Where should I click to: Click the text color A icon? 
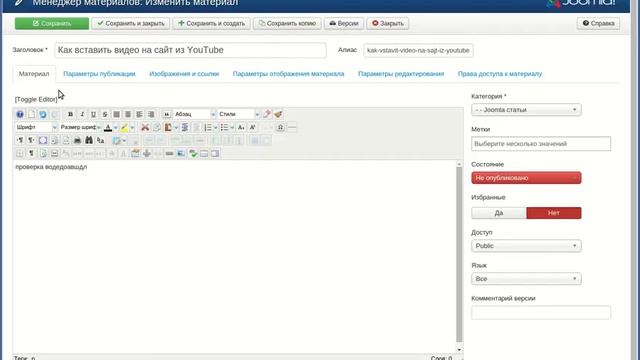tap(108, 127)
